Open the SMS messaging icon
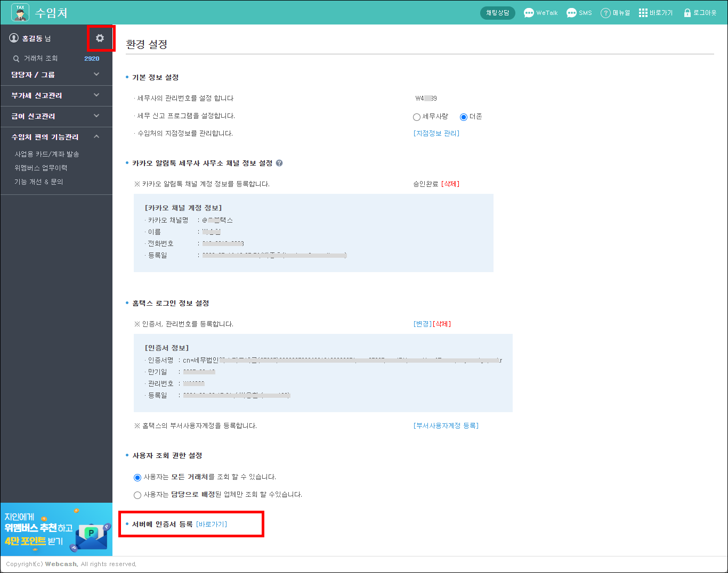Viewport: 728px width, 573px height. coord(571,13)
